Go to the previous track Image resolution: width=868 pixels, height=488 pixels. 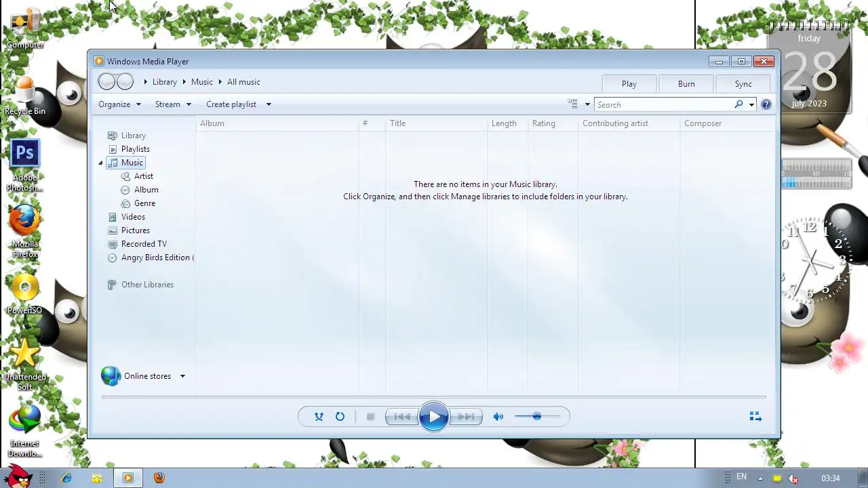401,417
